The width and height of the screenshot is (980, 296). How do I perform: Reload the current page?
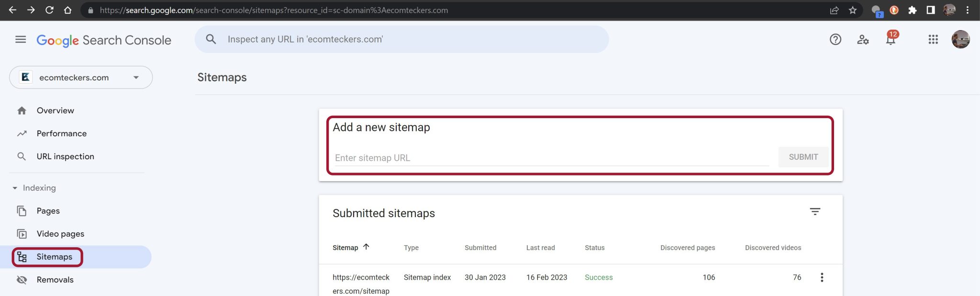click(49, 10)
